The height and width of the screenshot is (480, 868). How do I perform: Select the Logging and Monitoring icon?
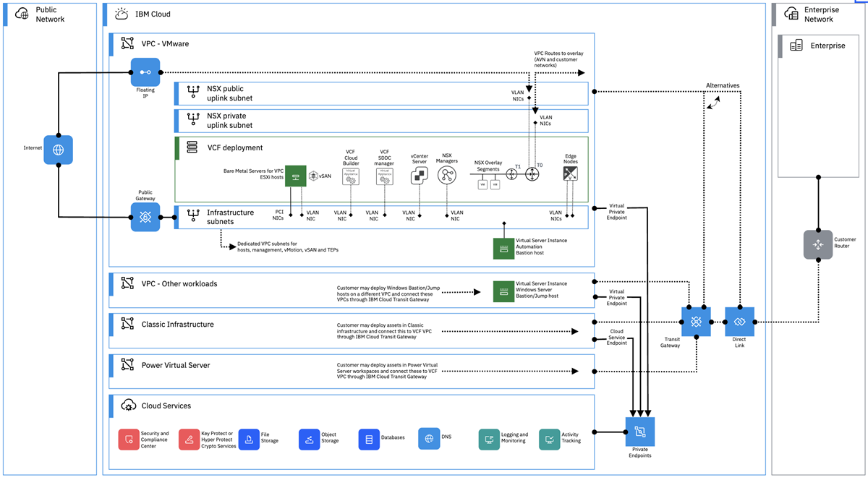tap(489, 440)
